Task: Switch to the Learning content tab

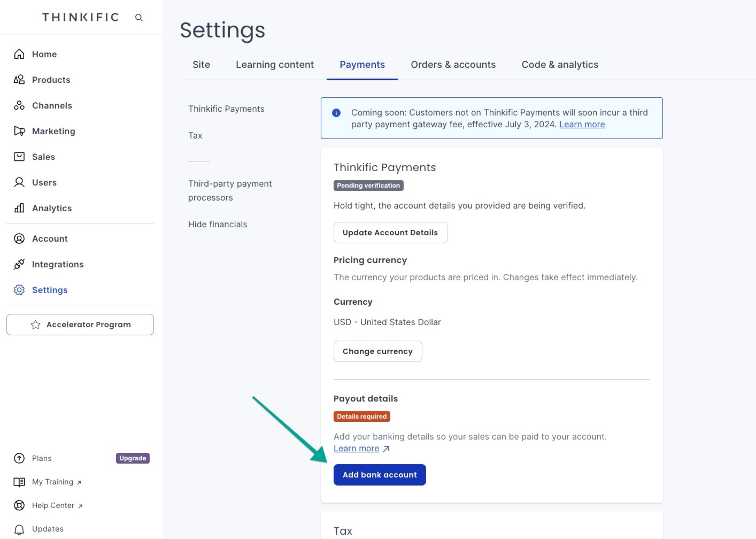Action: click(x=275, y=65)
